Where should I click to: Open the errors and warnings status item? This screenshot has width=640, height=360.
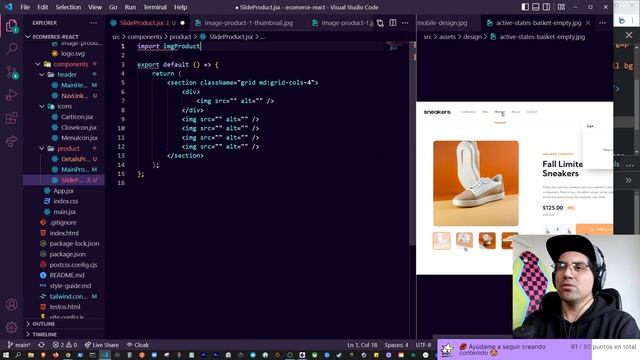tap(65, 345)
